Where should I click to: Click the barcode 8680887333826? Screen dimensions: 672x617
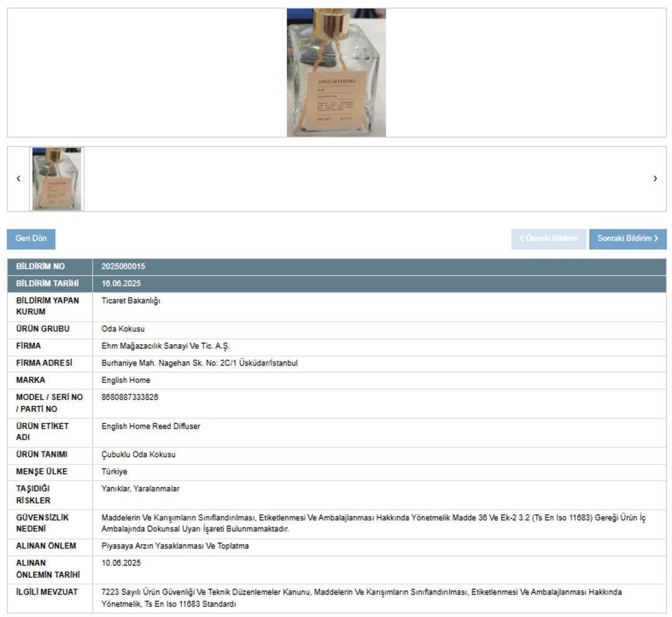click(x=129, y=397)
